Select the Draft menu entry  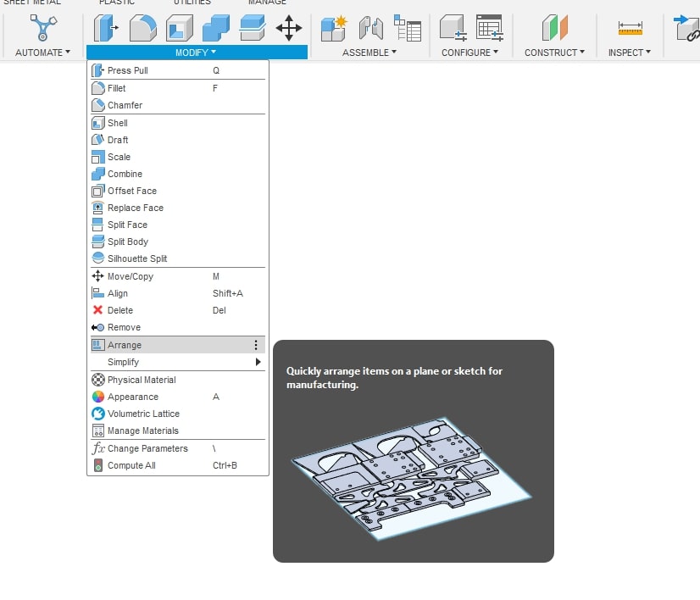pyautogui.click(x=178, y=140)
